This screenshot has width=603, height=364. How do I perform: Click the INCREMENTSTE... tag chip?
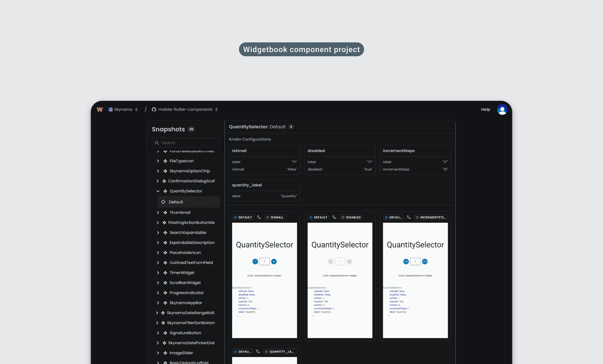click(431, 217)
